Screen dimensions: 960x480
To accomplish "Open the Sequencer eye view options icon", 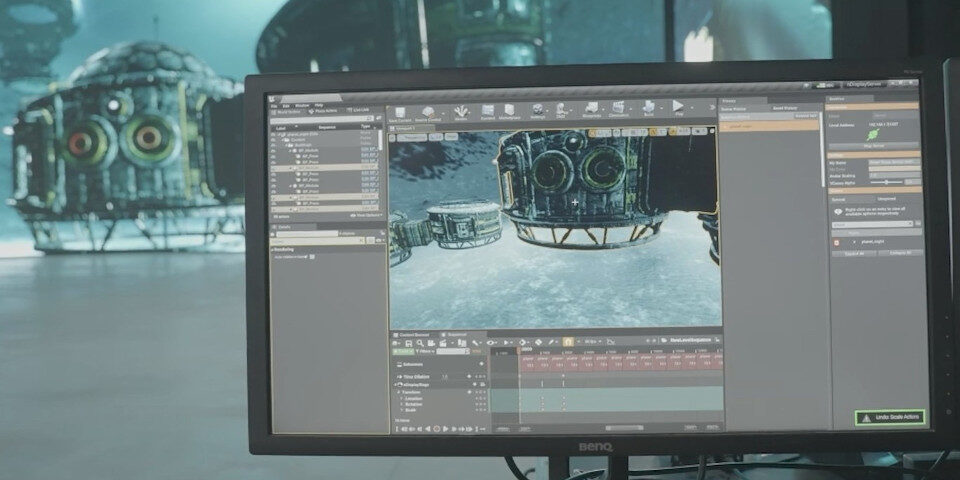I will click(490, 343).
